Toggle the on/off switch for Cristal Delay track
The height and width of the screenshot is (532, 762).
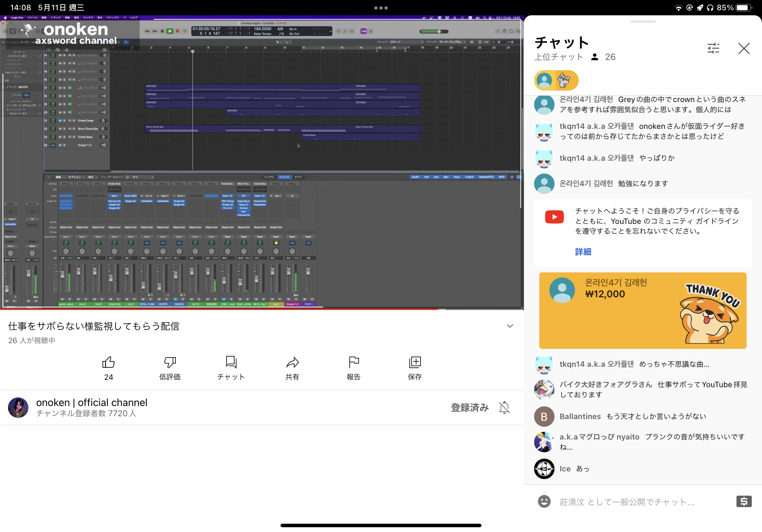(x=104, y=121)
